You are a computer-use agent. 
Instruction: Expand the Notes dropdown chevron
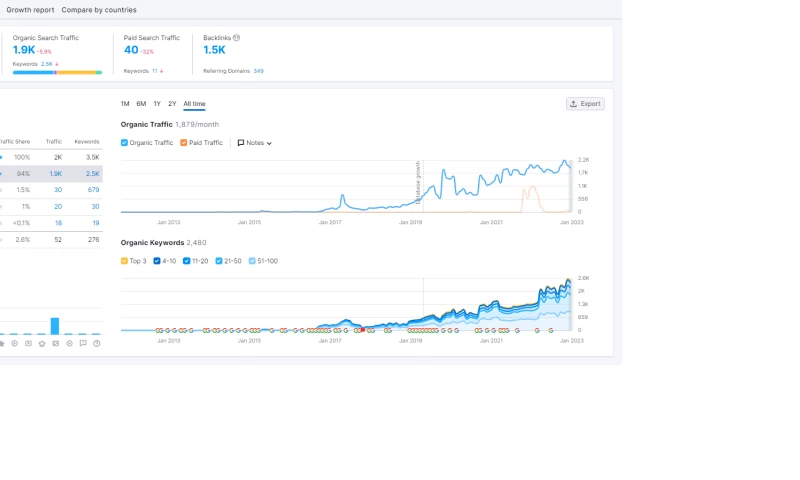click(269, 143)
